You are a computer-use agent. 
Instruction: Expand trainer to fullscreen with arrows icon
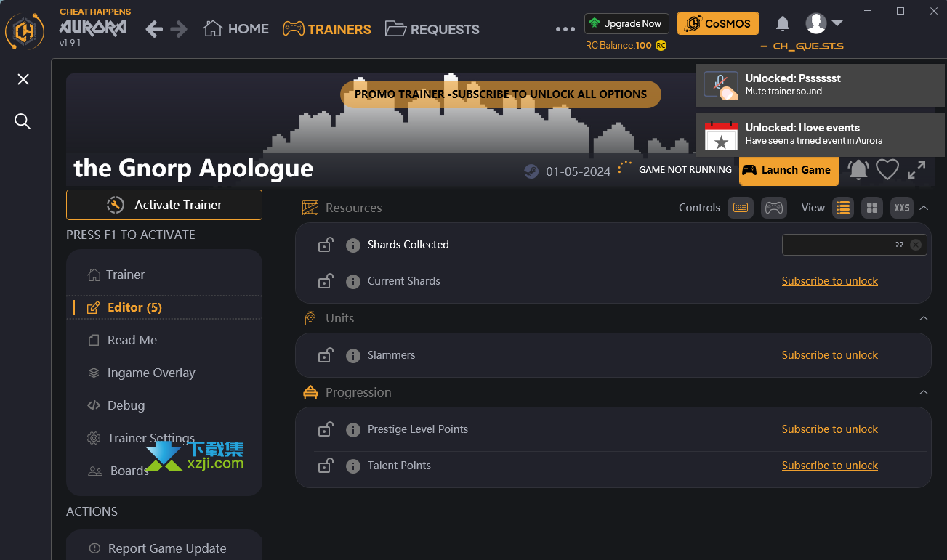[916, 170]
